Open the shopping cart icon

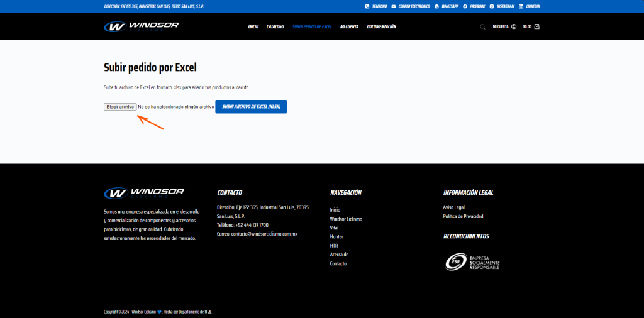point(536,26)
